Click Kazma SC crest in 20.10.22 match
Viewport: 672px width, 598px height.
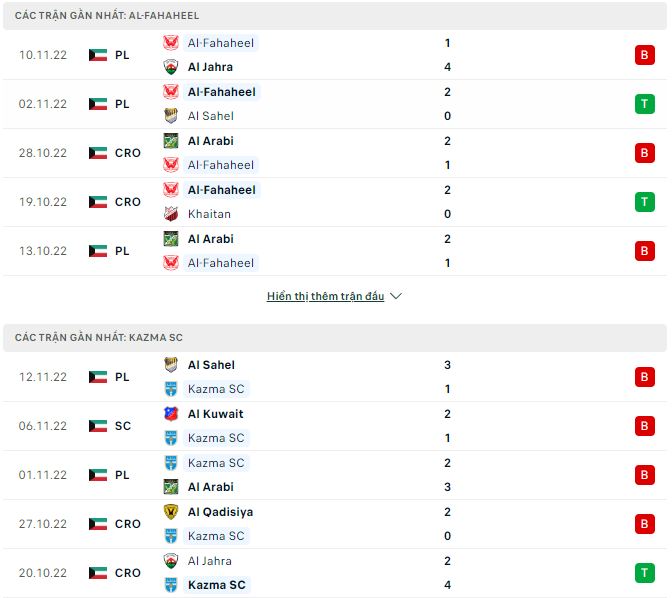(x=171, y=585)
